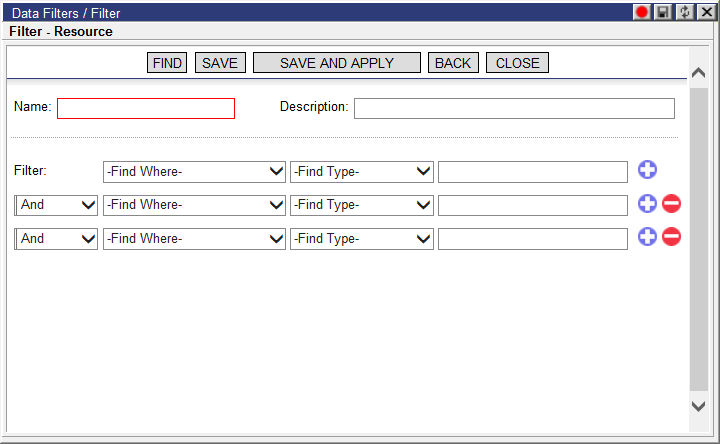The height and width of the screenshot is (444, 720).
Task: Click the vertical scrollbar track
Action: point(698,239)
